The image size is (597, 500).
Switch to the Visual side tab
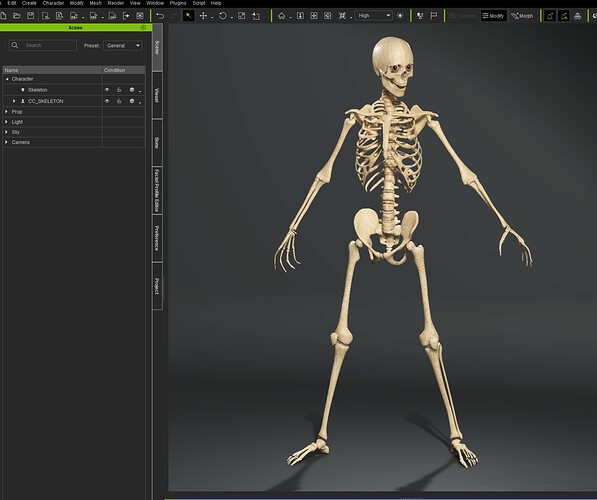157,95
